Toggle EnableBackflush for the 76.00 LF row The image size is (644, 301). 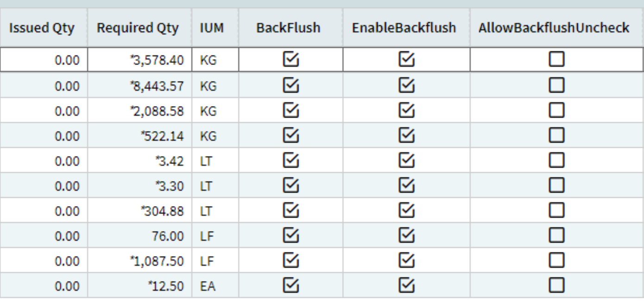[406, 235]
